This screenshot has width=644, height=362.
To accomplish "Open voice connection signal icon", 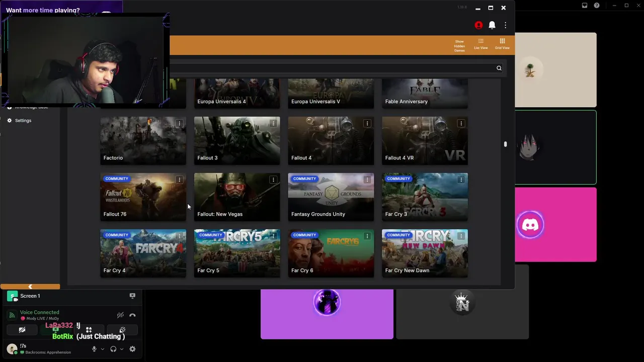I will (x=12, y=315).
